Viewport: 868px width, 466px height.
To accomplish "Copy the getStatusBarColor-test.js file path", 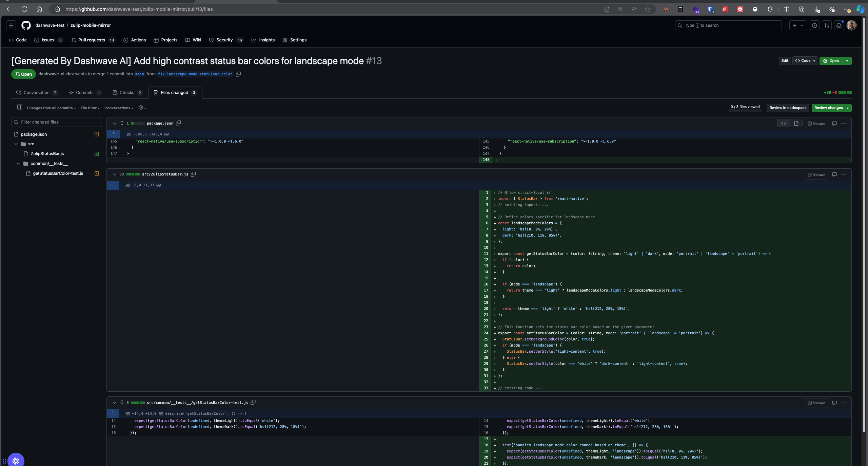I will click(253, 403).
